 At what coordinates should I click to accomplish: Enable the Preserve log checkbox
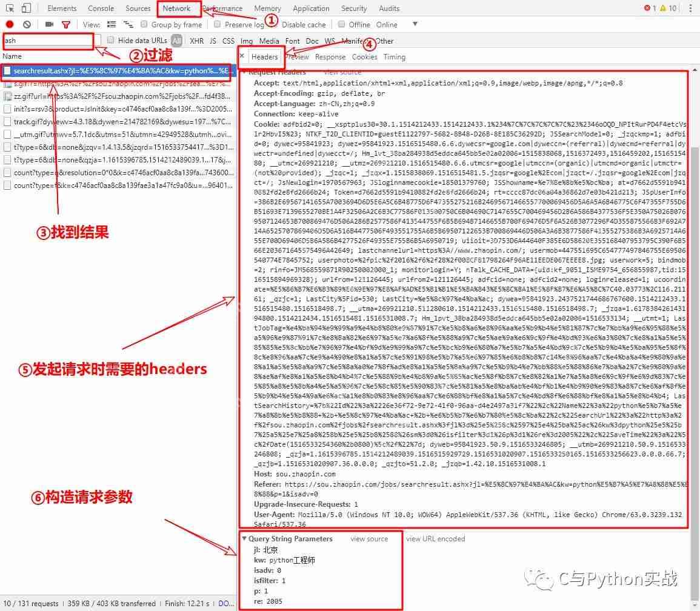click(x=217, y=25)
